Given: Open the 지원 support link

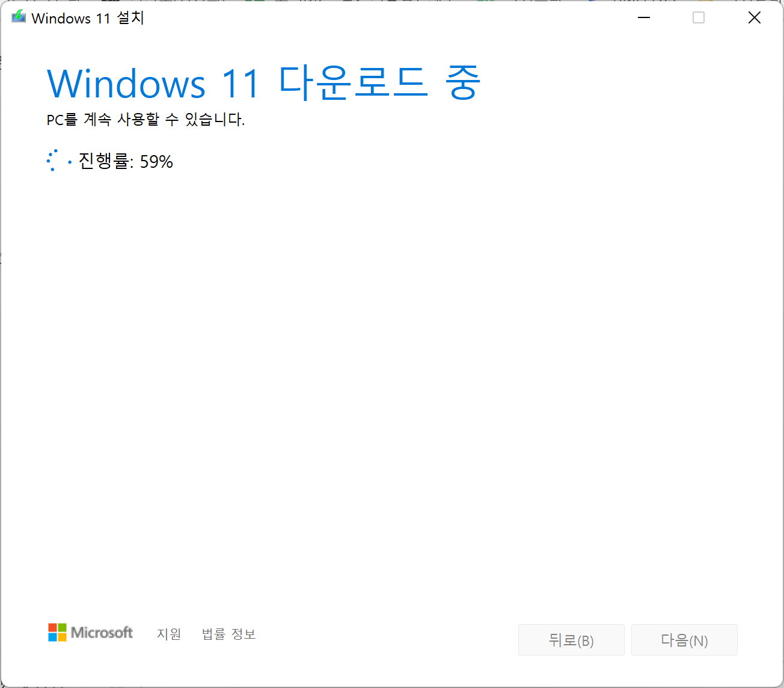Looking at the screenshot, I should 169,634.
